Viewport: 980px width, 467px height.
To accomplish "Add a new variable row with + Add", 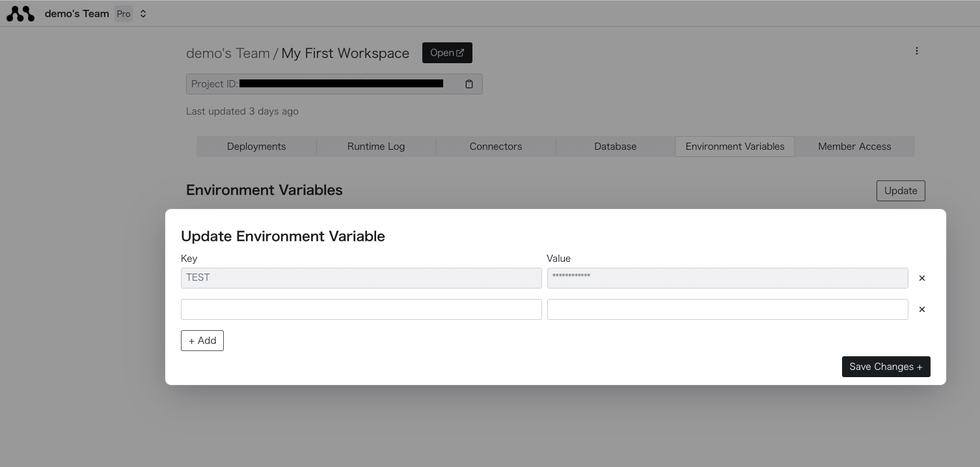I will (202, 341).
